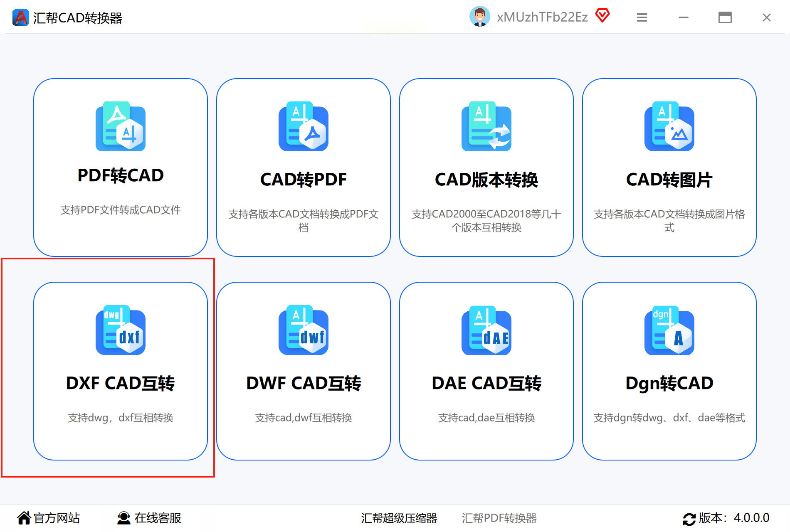Open 汇帮超级压缩器 link
The image size is (790, 532).
tap(399, 518)
